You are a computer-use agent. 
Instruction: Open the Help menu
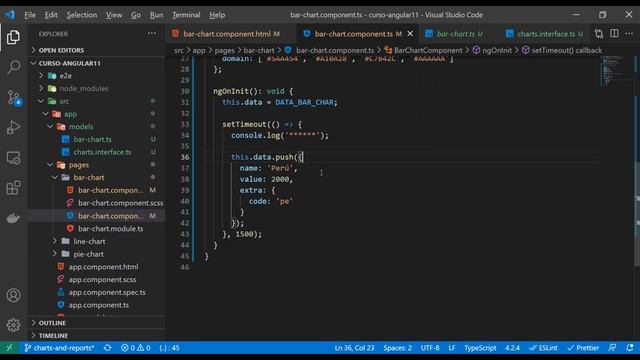coord(217,15)
